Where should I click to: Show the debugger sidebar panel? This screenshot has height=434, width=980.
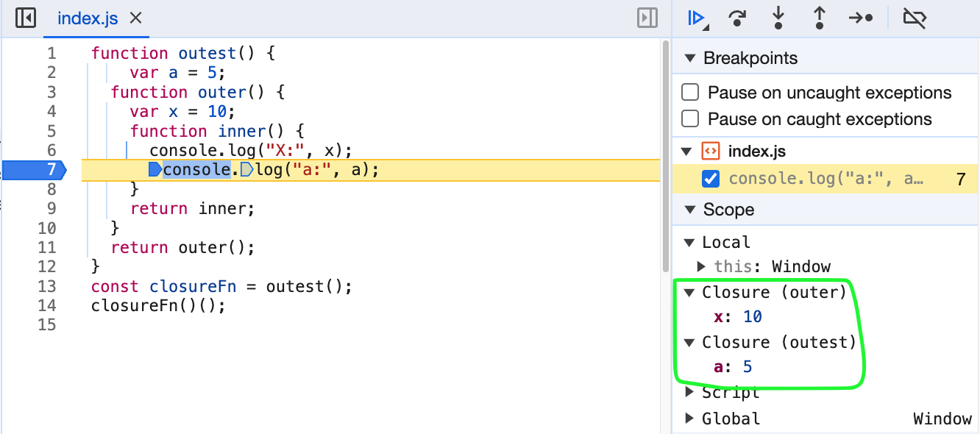(646, 18)
